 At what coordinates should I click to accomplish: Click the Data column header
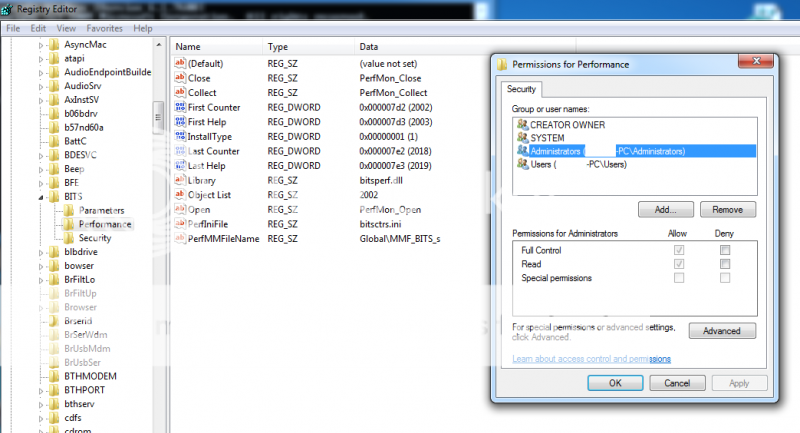(369, 47)
